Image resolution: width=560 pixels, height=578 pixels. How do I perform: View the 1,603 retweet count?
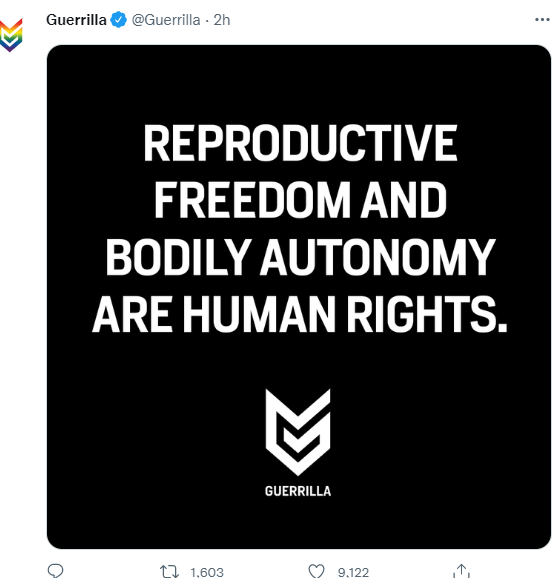click(x=207, y=572)
